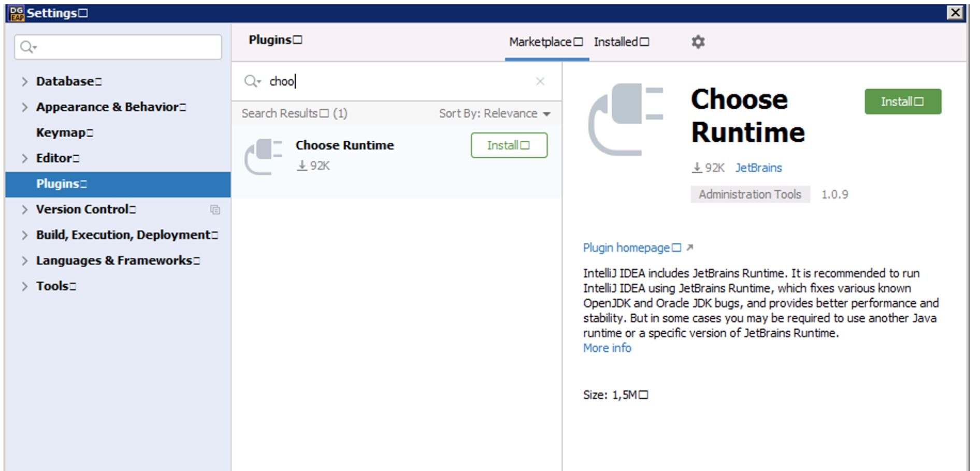Image resolution: width=980 pixels, height=471 pixels.
Task: Switch to the Marketplace tab
Action: (x=546, y=42)
